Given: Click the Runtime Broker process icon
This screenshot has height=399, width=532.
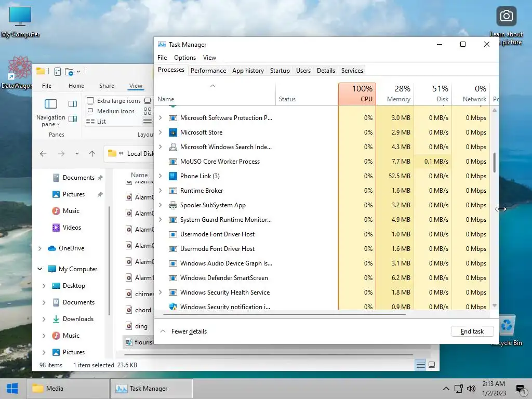Looking at the screenshot, I should click(172, 191).
